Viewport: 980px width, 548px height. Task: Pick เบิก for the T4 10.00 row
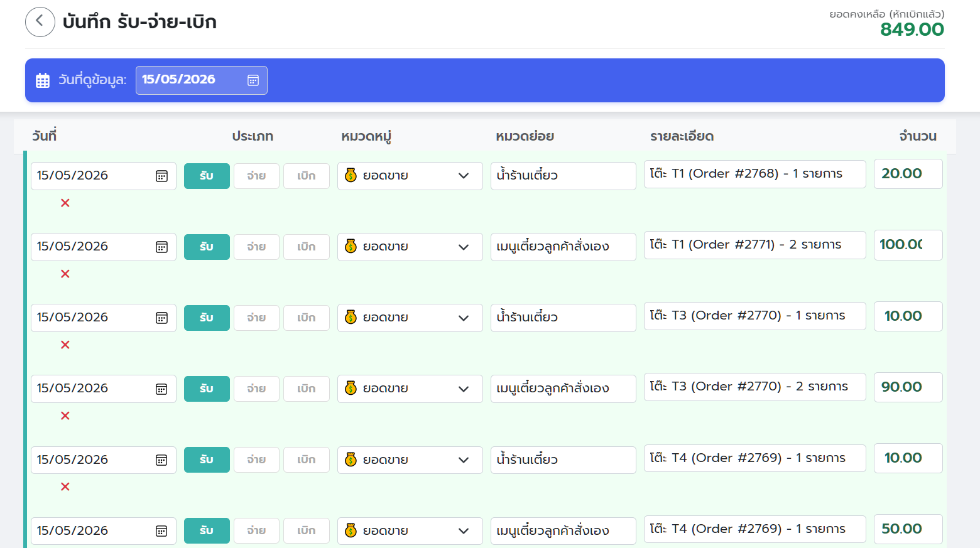(x=307, y=459)
